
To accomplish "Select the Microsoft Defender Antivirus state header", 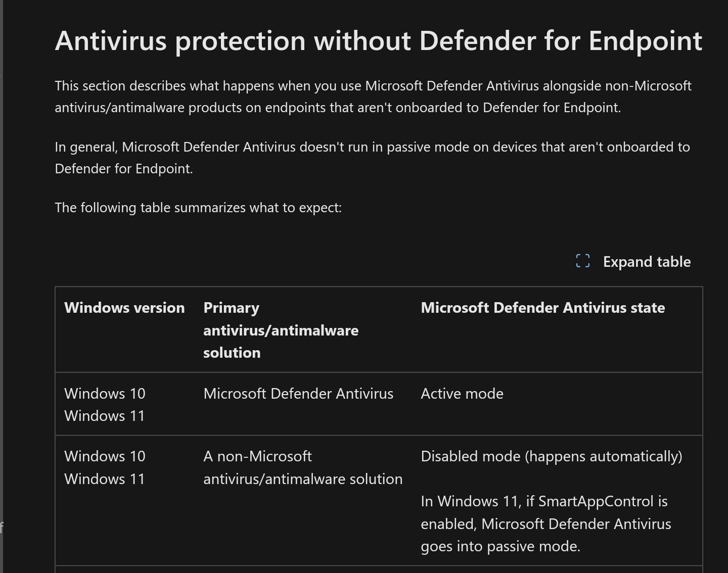I will click(x=542, y=308).
